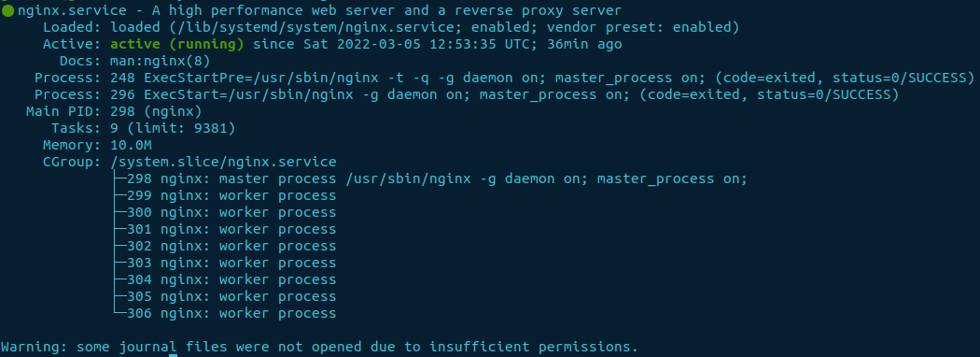The height and width of the screenshot is (357, 980).
Task: Click the journal files permission warning message
Action: pos(319,348)
